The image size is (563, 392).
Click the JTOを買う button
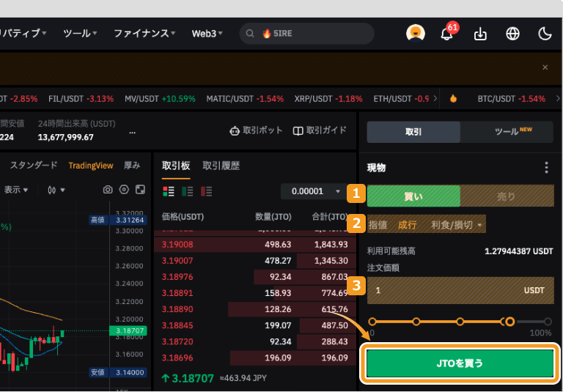(x=460, y=363)
